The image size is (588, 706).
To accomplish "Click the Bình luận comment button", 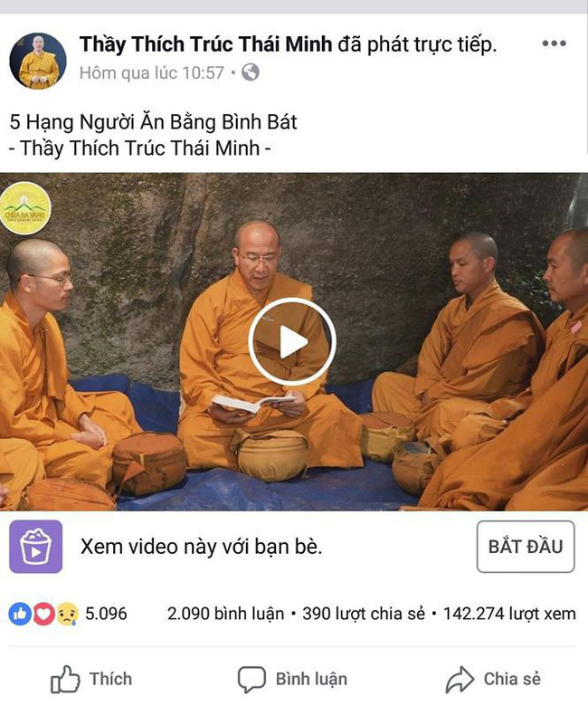I will click(292, 679).
